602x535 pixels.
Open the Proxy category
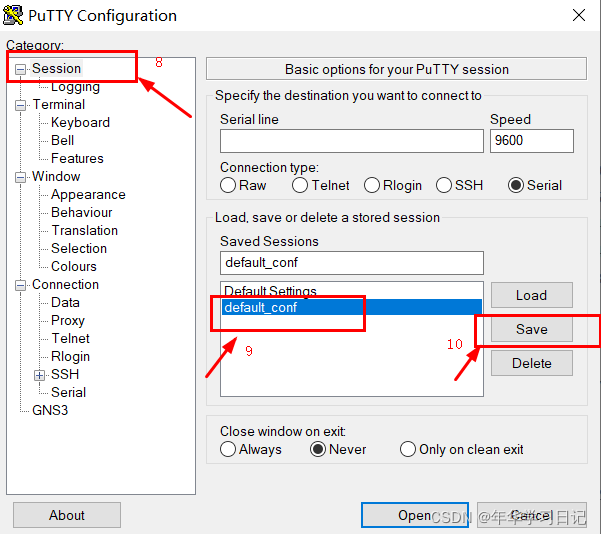[68, 321]
